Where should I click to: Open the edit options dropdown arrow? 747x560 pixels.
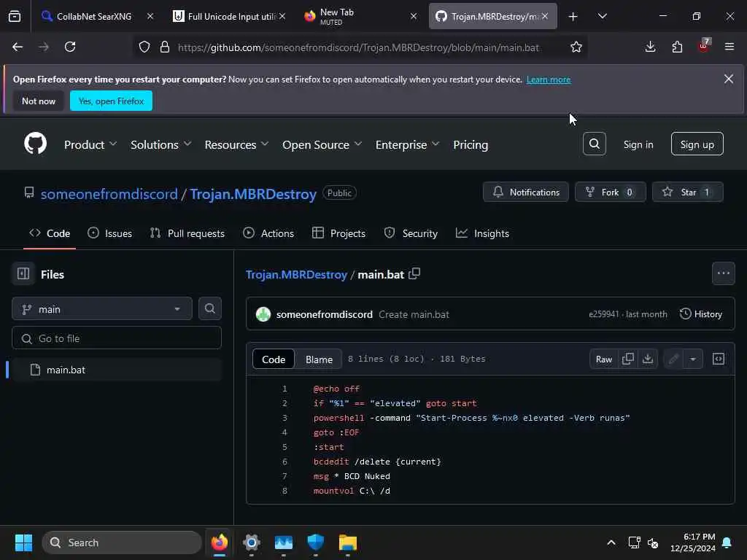coord(693,359)
